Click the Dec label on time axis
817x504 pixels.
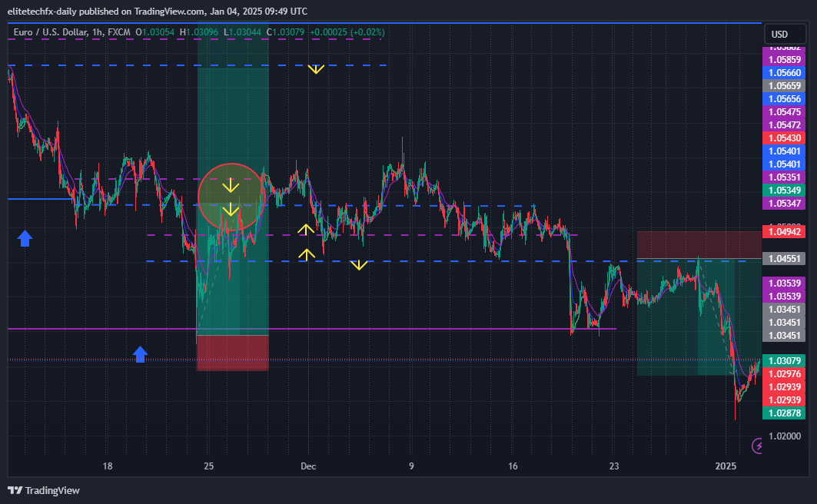pos(308,466)
